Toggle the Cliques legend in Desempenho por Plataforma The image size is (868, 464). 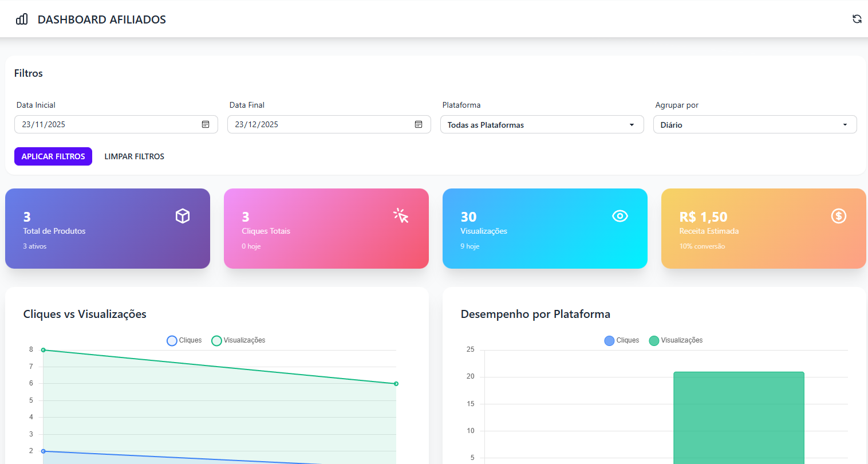[622, 340]
